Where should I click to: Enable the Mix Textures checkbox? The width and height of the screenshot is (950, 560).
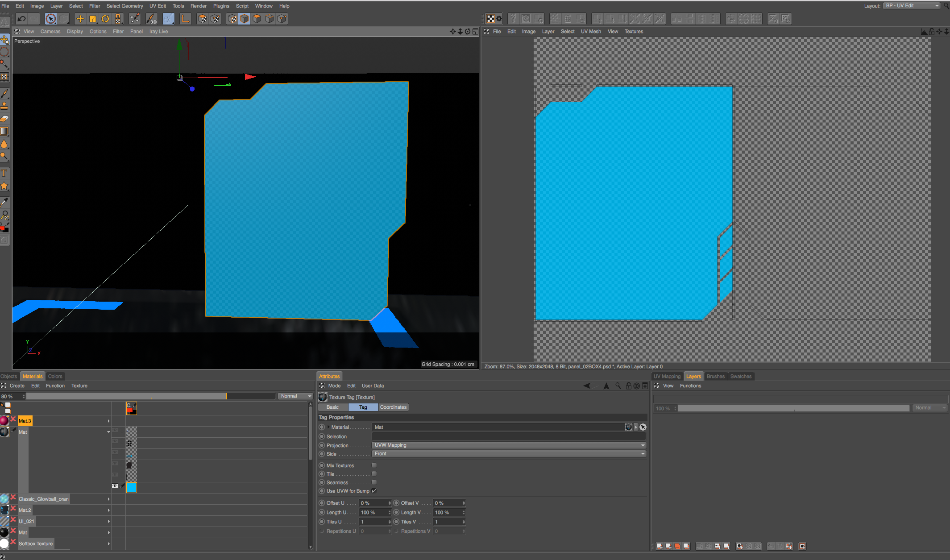(x=374, y=465)
